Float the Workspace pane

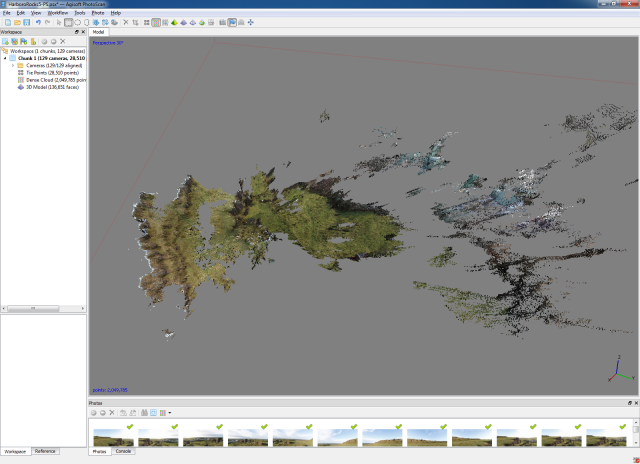77,32
